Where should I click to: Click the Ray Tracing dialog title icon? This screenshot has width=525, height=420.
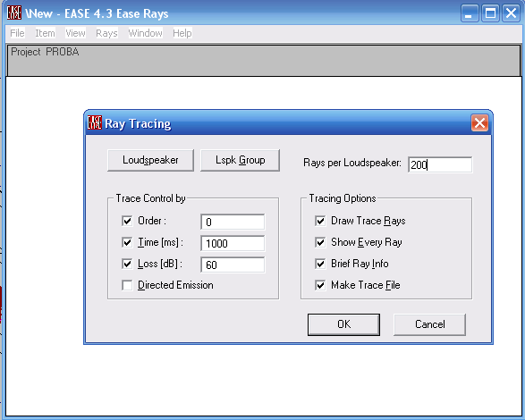click(95, 122)
